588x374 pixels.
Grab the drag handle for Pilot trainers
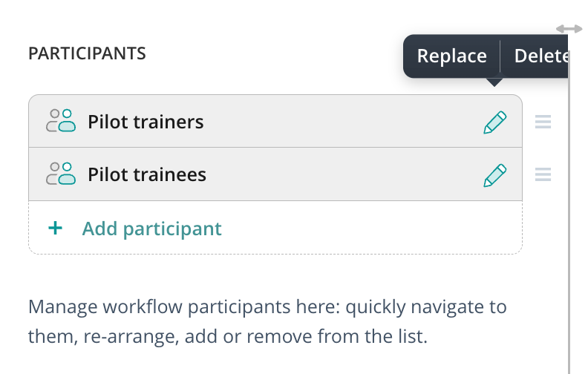pyautogui.click(x=543, y=122)
